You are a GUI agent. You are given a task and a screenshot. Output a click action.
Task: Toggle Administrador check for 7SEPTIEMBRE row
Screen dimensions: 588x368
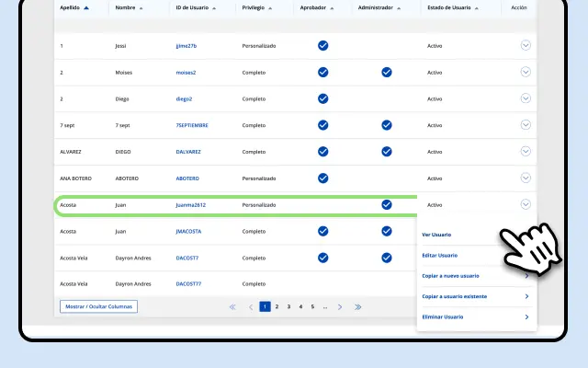click(x=387, y=125)
